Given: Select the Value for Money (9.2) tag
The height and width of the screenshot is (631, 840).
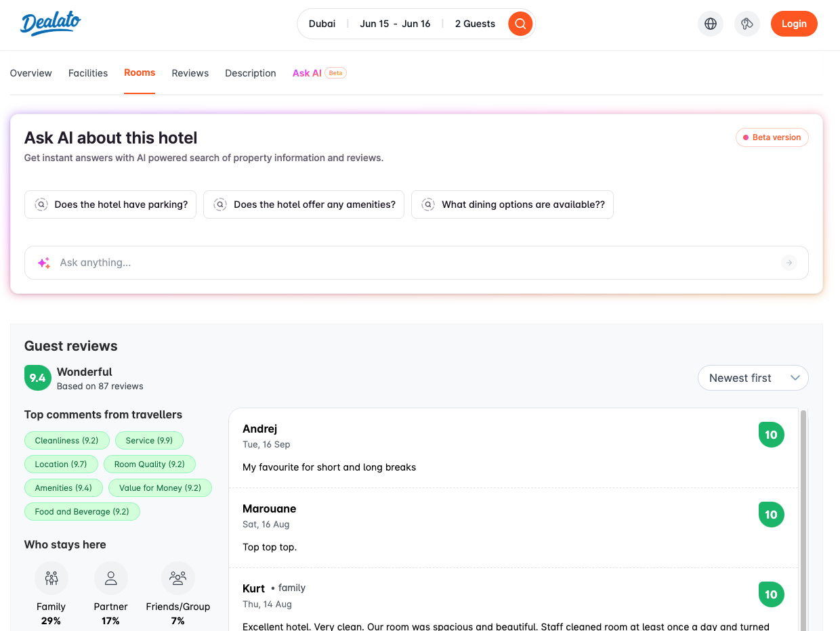Looking at the screenshot, I should tap(160, 488).
